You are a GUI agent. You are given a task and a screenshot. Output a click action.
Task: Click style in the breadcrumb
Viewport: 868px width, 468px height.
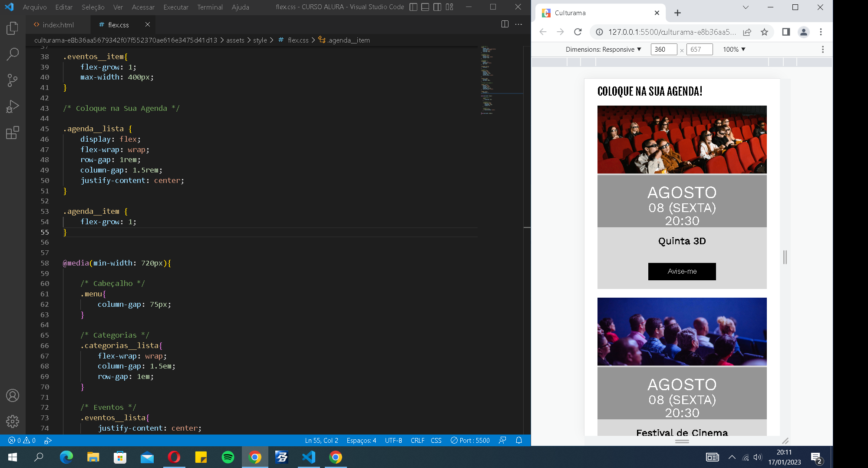[x=260, y=40]
